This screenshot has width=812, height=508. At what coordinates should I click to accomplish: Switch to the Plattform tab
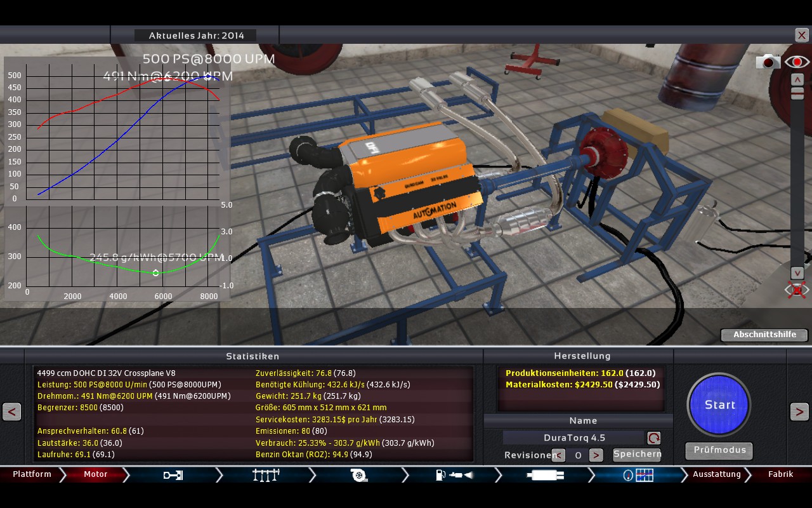pos(32,474)
